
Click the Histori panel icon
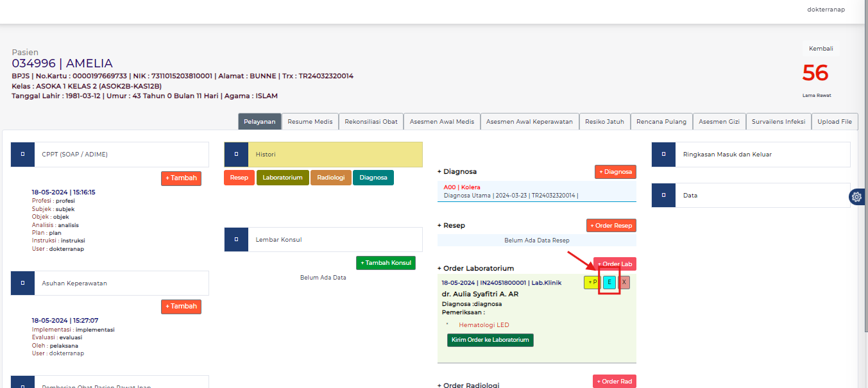235,154
